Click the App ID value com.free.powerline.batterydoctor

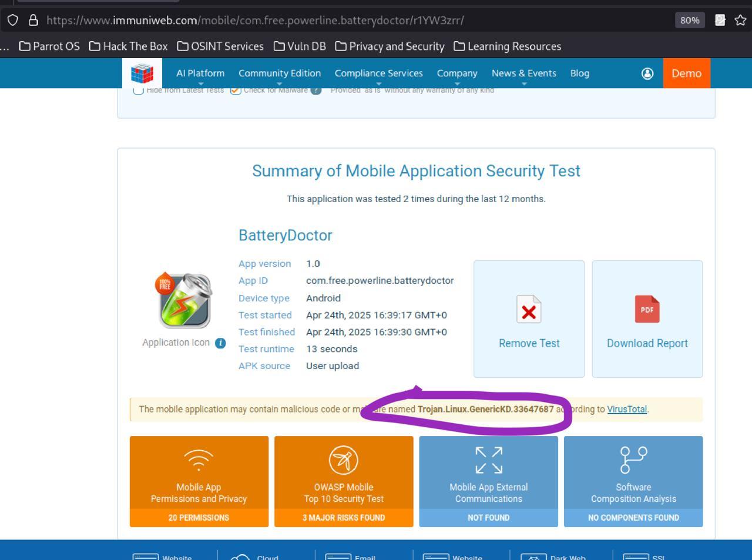(380, 281)
